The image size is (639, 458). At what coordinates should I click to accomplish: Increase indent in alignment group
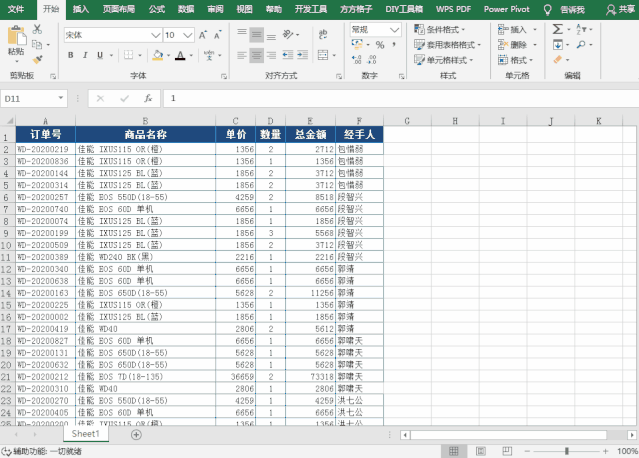tap(302, 55)
